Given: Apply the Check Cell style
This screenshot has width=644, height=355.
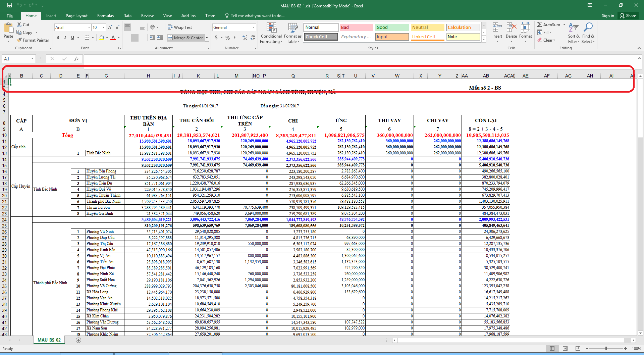Looking at the screenshot, I should click(321, 37).
